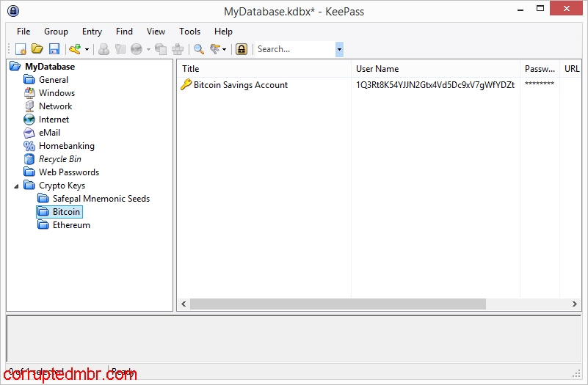Select the Safepal Mnemonic Seeds group
This screenshot has height=385, width=588.
(x=101, y=199)
